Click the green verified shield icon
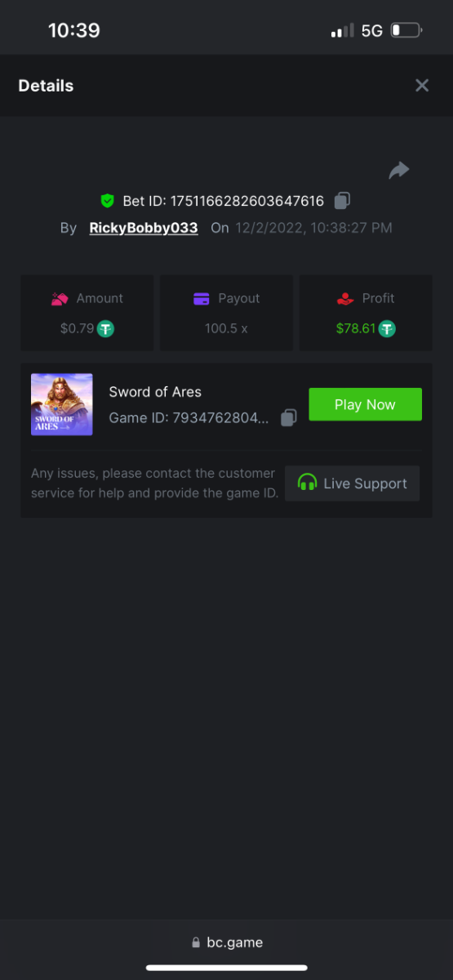The width and height of the screenshot is (453, 980). click(107, 200)
